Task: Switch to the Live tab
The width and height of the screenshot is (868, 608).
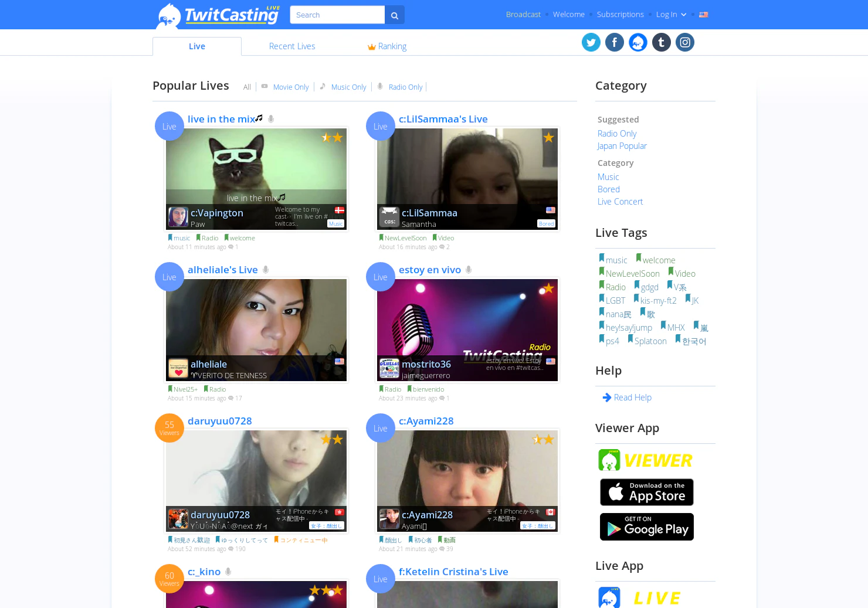Action: pyautogui.click(x=197, y=46)
